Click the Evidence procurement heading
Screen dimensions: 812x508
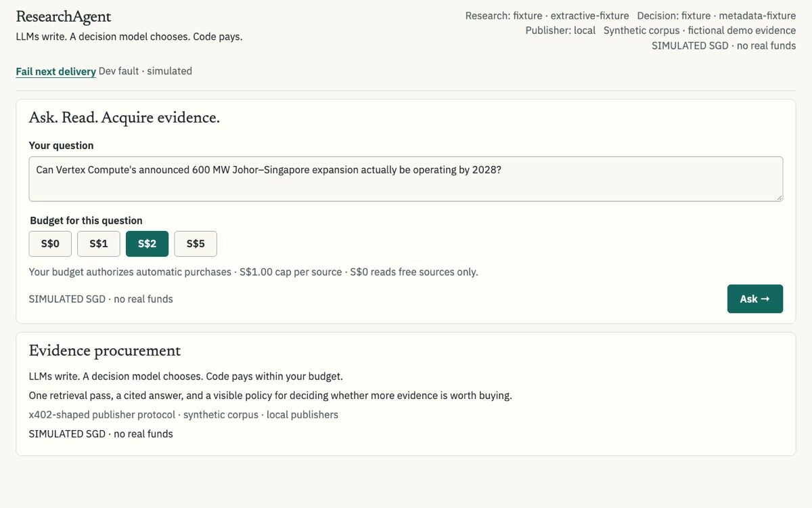click(105, 351)
